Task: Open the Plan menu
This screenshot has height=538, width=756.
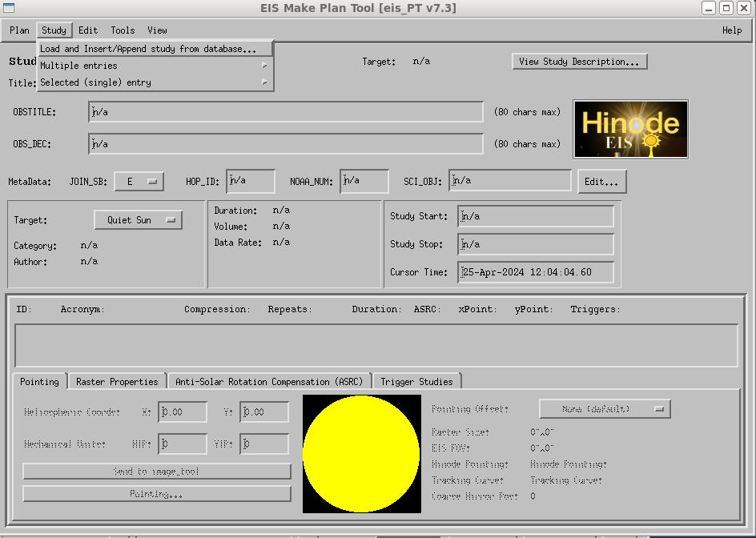Action: click(19, 30)
